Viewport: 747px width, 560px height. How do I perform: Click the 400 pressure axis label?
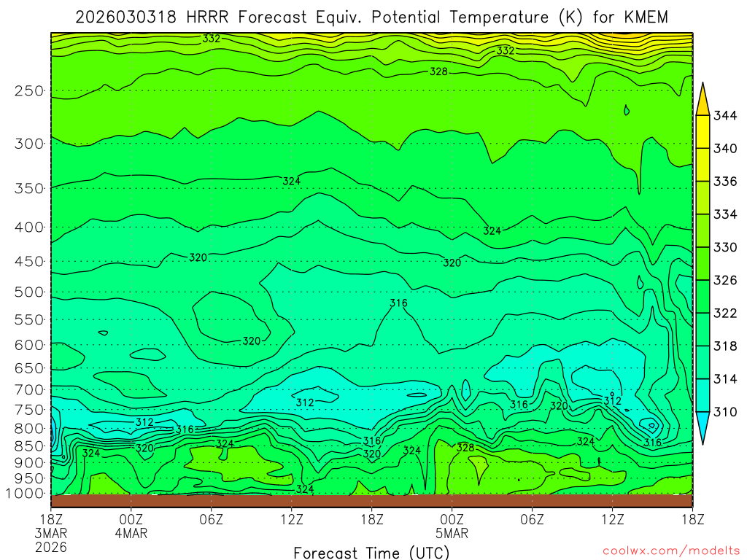pos(29,227)
